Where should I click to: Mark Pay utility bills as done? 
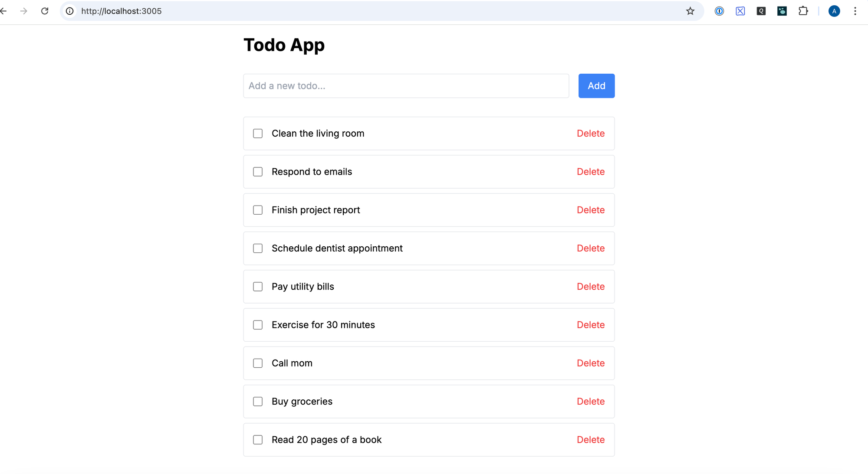pos(258,287)
